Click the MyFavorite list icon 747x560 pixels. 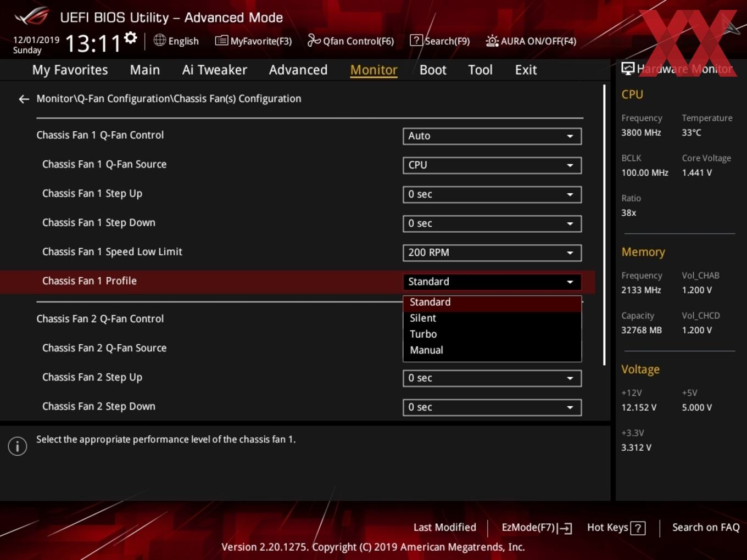click(221, 41)
